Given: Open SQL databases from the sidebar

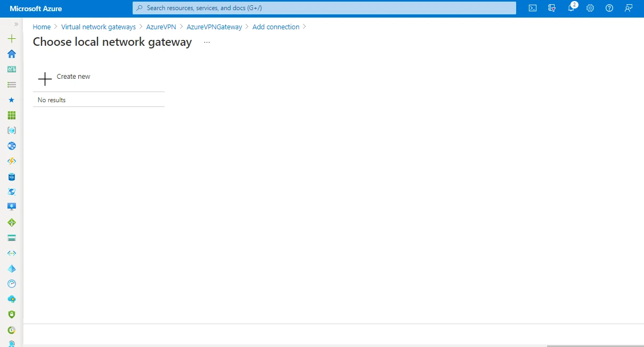Looking at the screenshot, I should tap(11, 177).
